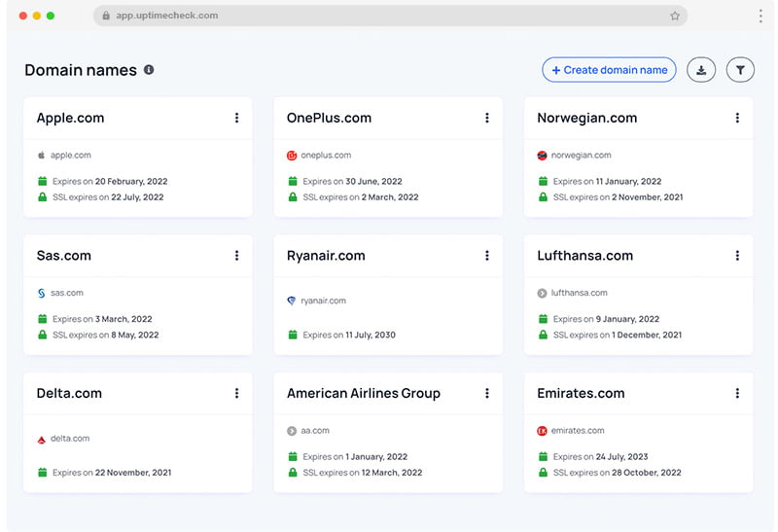The image size is (778, 532).
Task: Click the download export icon button
Action: [700, 70]
